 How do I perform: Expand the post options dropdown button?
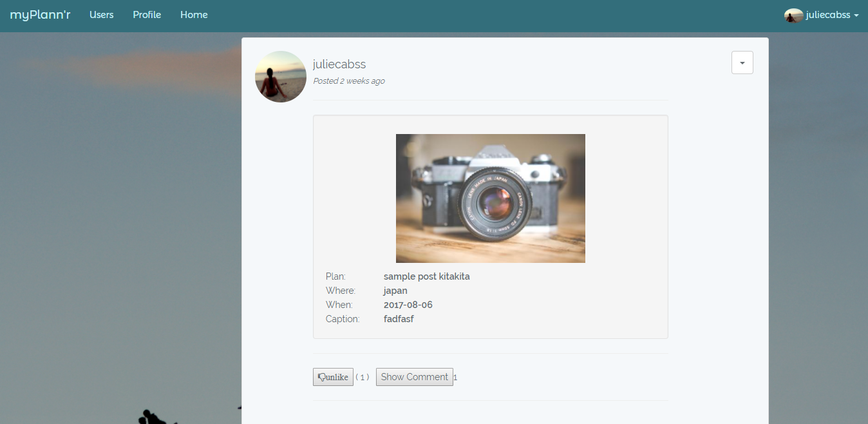tap(742, 63)
